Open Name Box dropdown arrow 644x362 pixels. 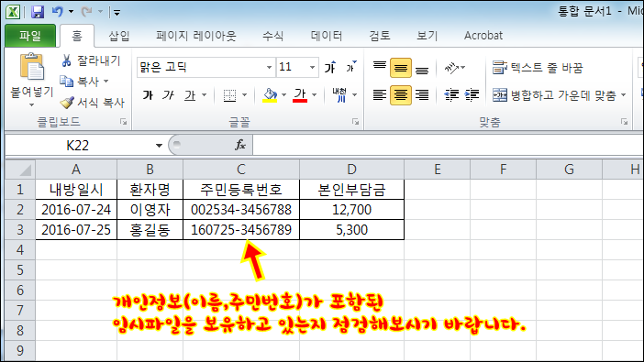(x=159, y=146)
